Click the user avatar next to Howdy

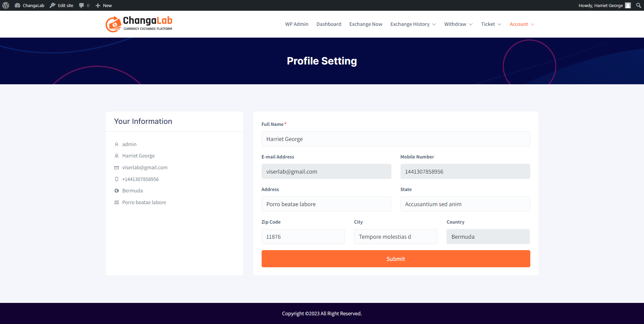(x=628, y=5)
